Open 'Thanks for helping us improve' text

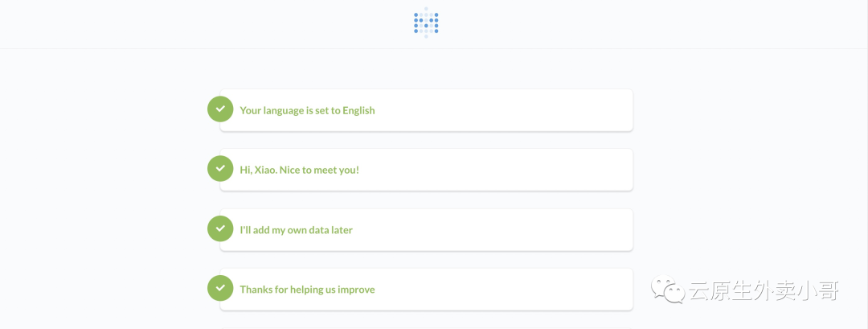pos(307,289)
